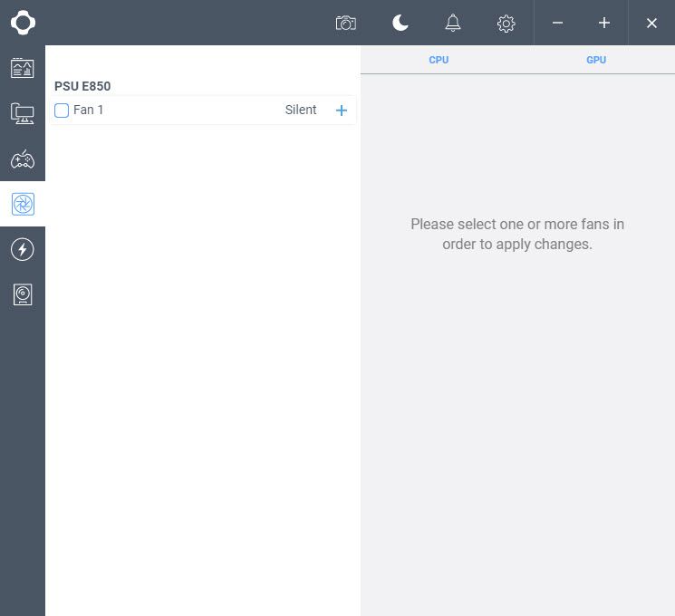Open notifications via the bell icon
The image size is (675, 616).
point(452,23)
